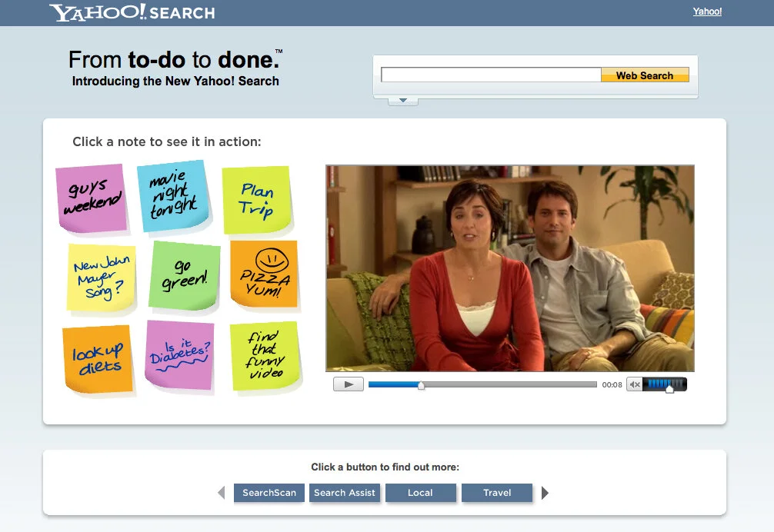
Task: Open the 'Is it Diabetes?' pink note
Action: click(x=180, y=355)
